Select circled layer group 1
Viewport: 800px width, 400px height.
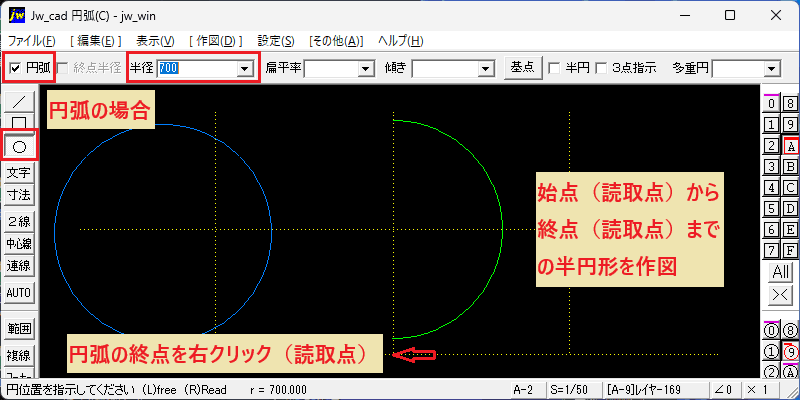(771, 352)
